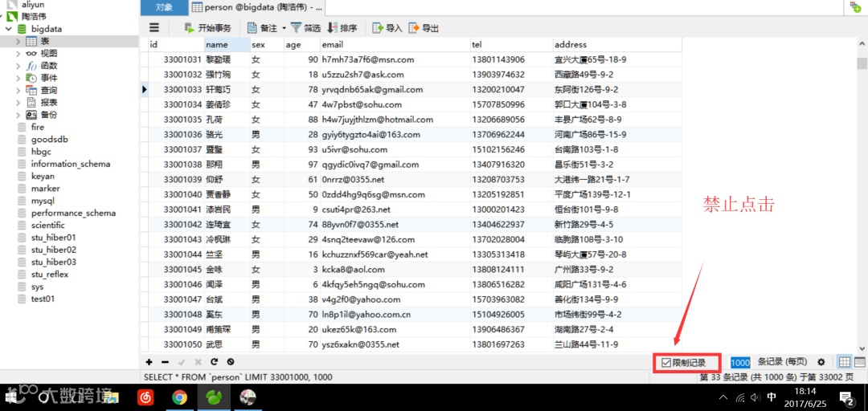Click the grayed X discard changes icon

tap(199, 362)
